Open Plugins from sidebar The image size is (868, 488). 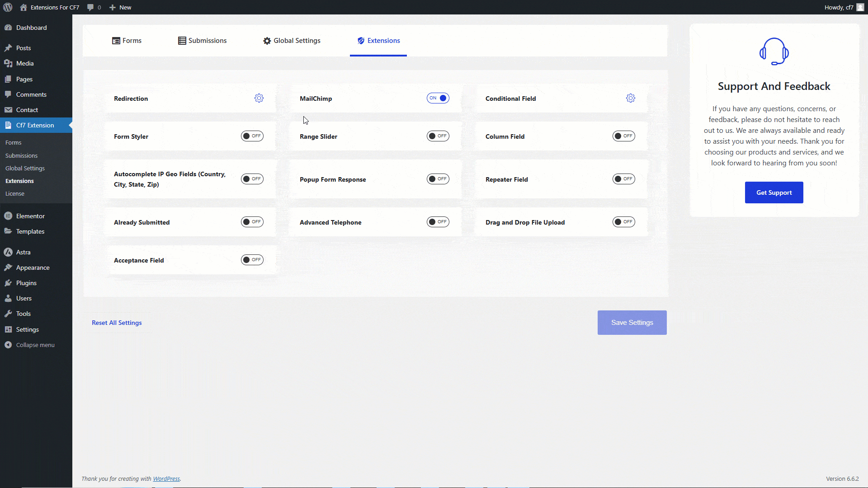(x=26, y=283)
